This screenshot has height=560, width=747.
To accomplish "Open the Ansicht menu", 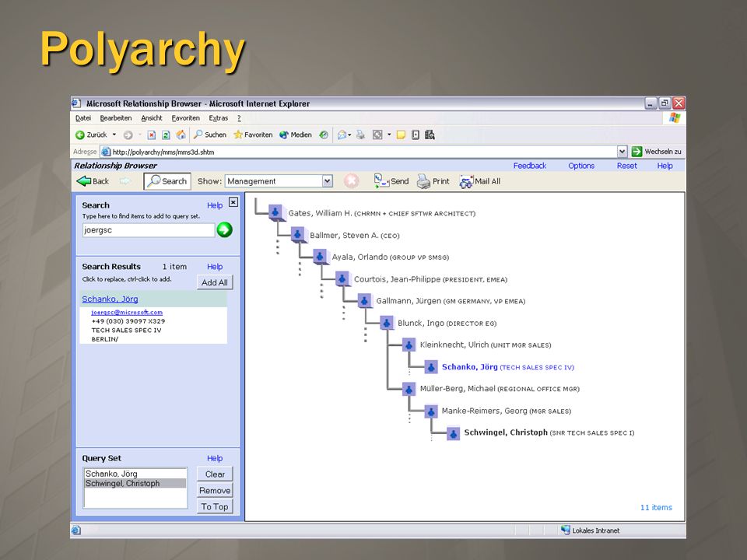I will [x=152, y=118].
